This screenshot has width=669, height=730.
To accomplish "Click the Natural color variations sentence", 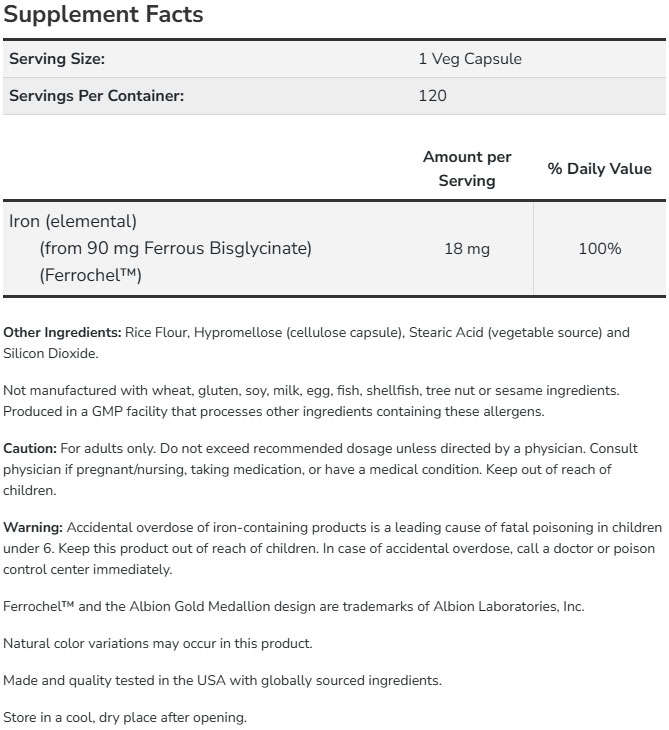I will [158, 643].
